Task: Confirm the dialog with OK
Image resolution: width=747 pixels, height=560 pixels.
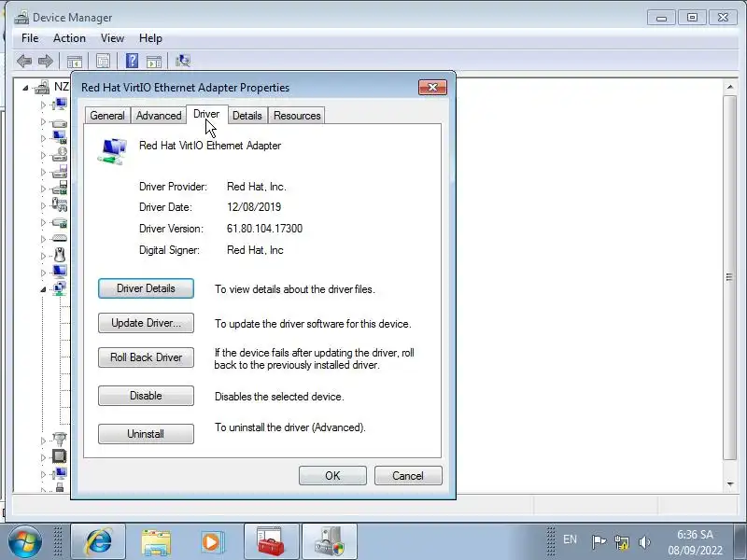Action: 332,476
